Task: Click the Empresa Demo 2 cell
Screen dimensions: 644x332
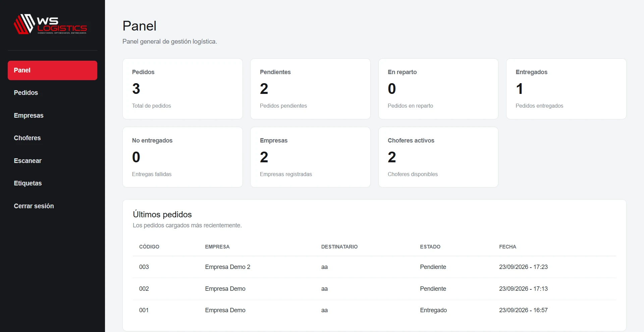Action: (x=227, y=267)
